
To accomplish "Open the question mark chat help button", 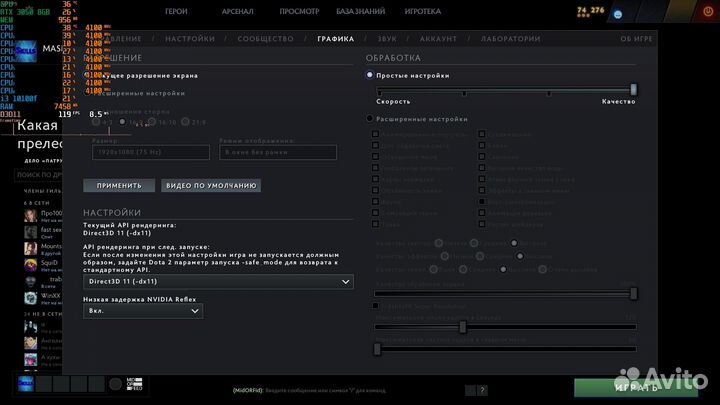I will pos(482,390).
